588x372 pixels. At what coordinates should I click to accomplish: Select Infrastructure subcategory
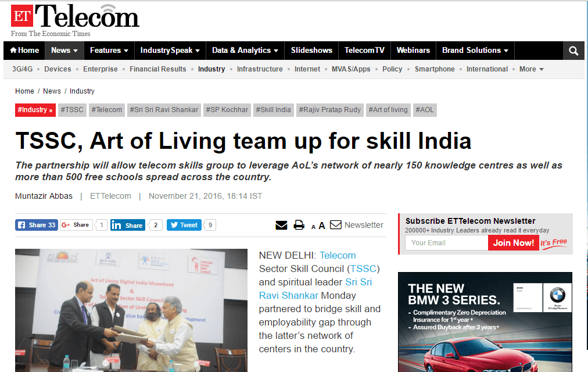point(260,69)
